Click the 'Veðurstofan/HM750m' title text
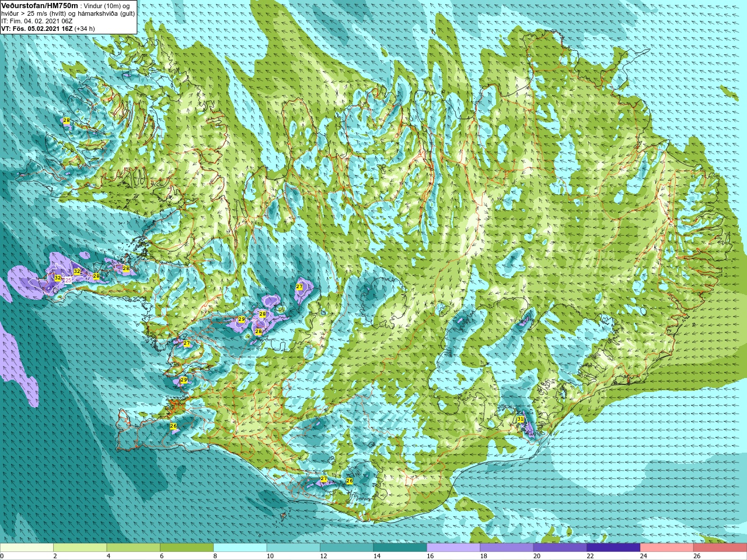The image size is (747, 560). click(40, 5)
